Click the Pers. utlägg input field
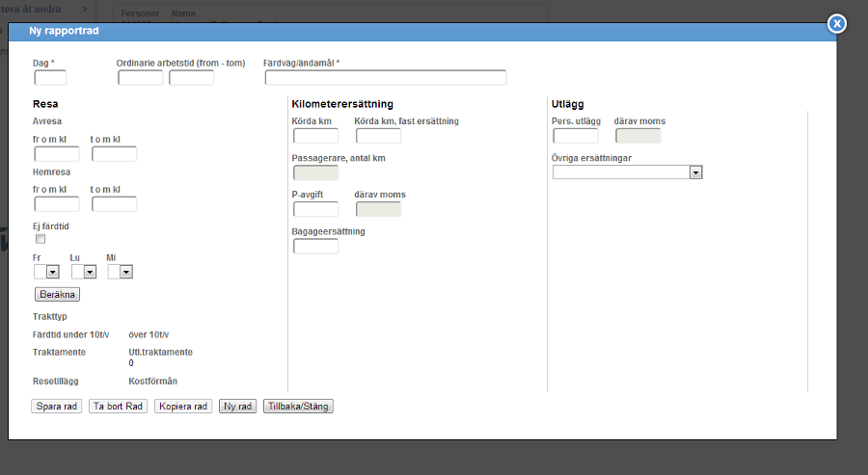This screenshot has width=868, height=475. tap(576, 136)
